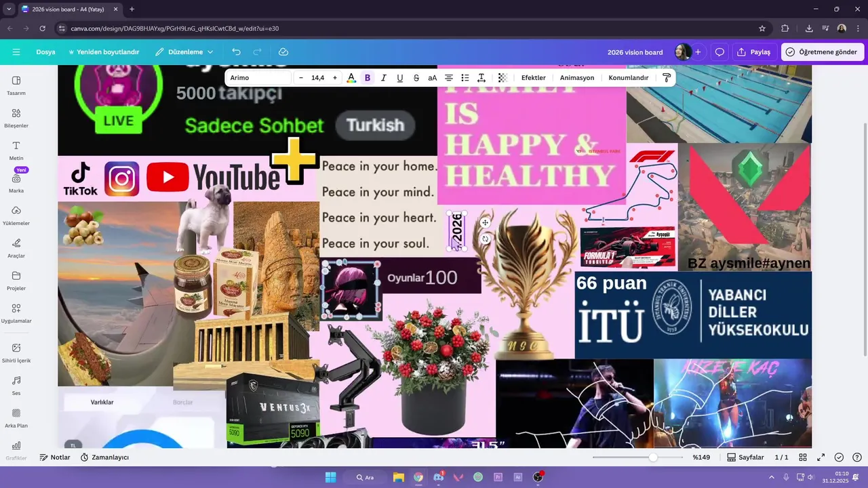Open grid view of pages
This screenshot has width=868, height=488.
(x=803, y=457)
